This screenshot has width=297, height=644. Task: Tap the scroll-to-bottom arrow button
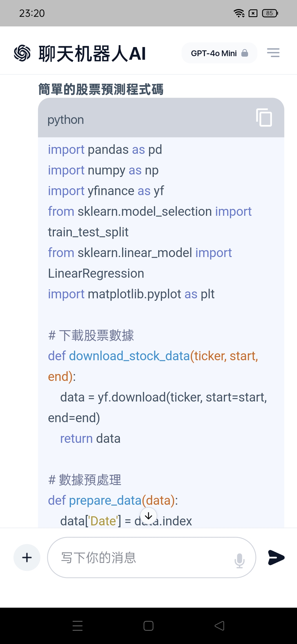[x=148, y=516]
